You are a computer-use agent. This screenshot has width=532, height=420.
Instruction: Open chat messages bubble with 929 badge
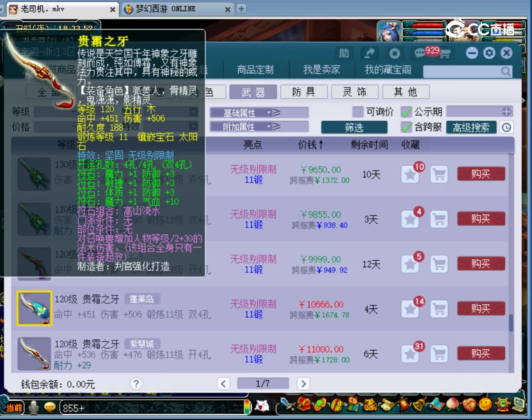pos(421,53)
